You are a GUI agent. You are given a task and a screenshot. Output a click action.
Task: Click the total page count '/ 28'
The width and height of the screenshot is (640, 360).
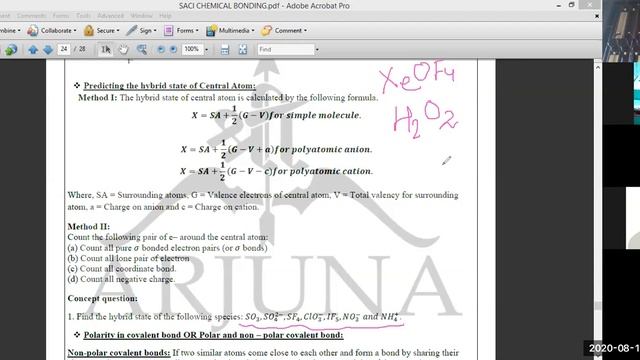pyautogui.click(x=80, y=49)
